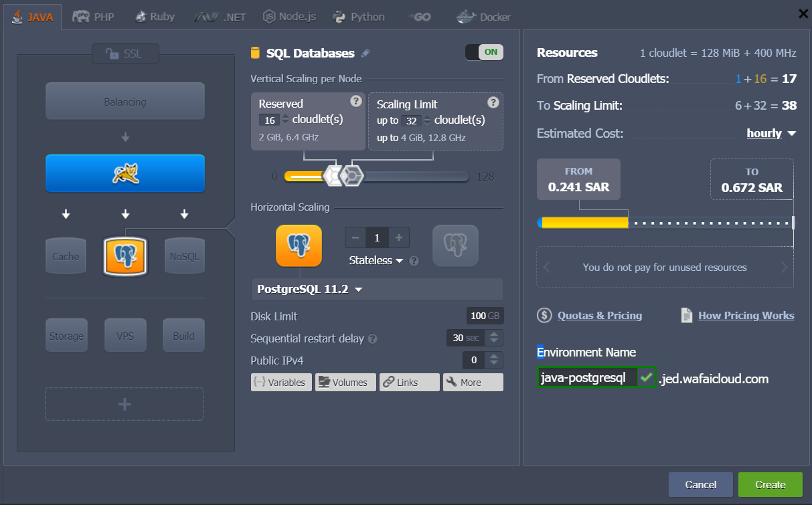The image size is (812, 505).
Task: Show next pricing tip arrow
Action: click(784, 268)
